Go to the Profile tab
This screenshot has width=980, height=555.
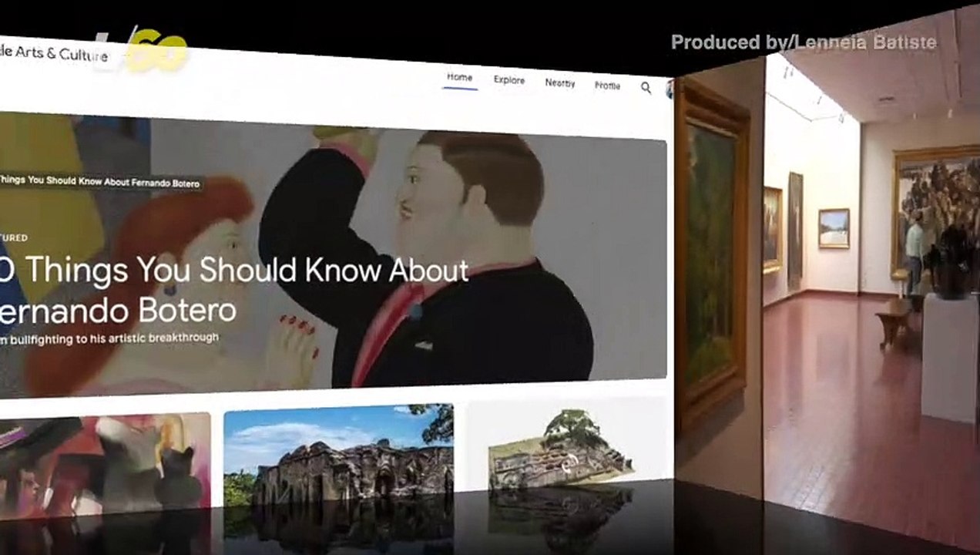tap(607, 86)
